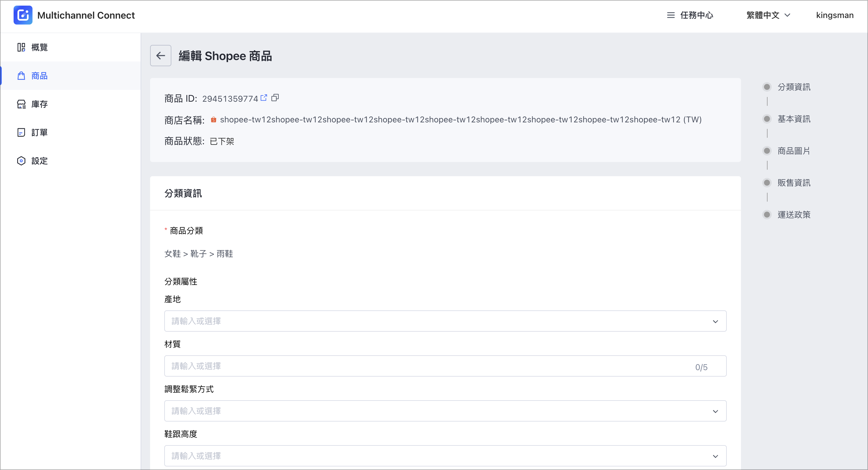The width and height of the screenshot is (868, 470).
Task: Open the kingsman account menu
Action: click(834, 15)
